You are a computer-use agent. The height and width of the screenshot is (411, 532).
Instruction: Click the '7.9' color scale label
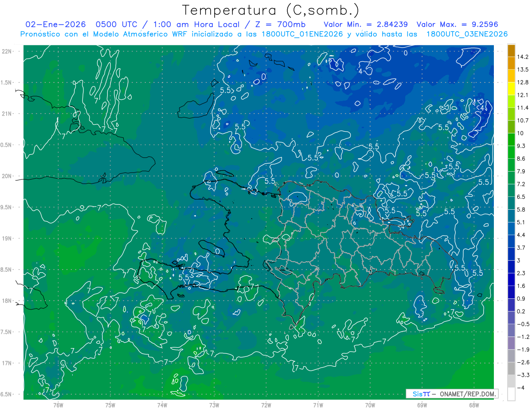(522, 171)
